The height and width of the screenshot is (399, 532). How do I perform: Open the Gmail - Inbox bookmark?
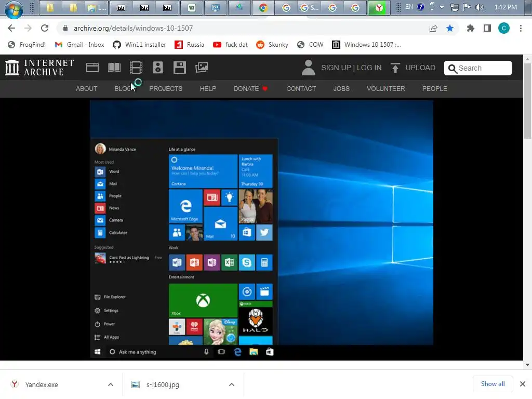click(79, 45)
